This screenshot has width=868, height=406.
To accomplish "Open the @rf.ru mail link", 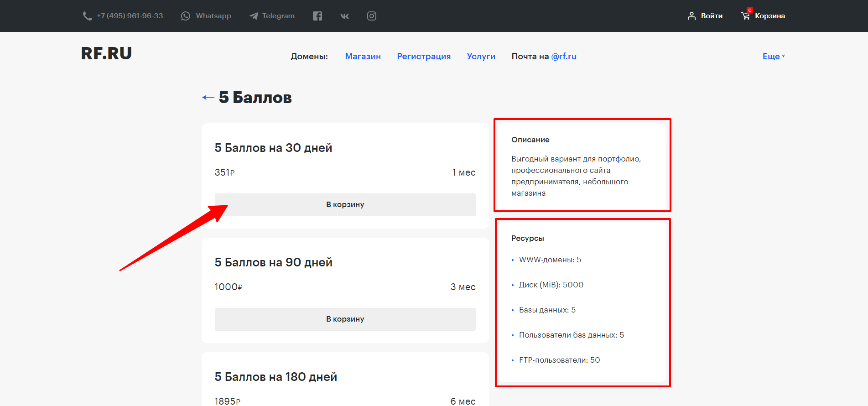I will click(x=564, y=56).
